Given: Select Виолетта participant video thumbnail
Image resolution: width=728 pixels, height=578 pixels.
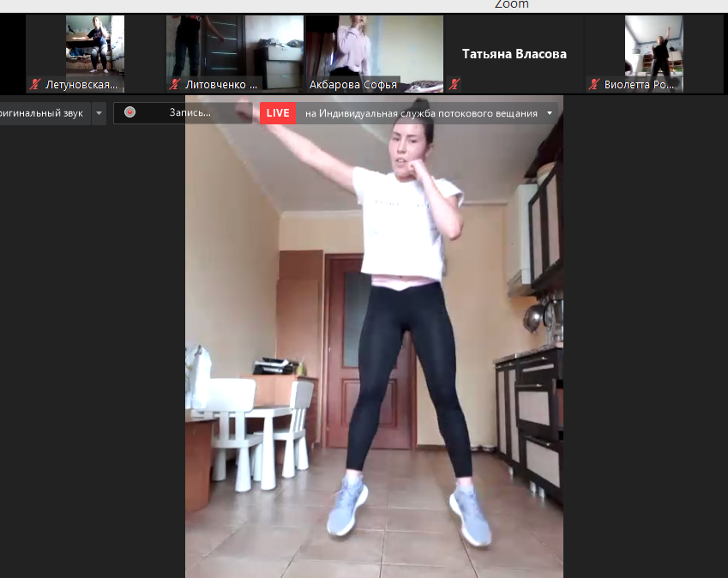Looking at the screenshot, I should 653,54.
